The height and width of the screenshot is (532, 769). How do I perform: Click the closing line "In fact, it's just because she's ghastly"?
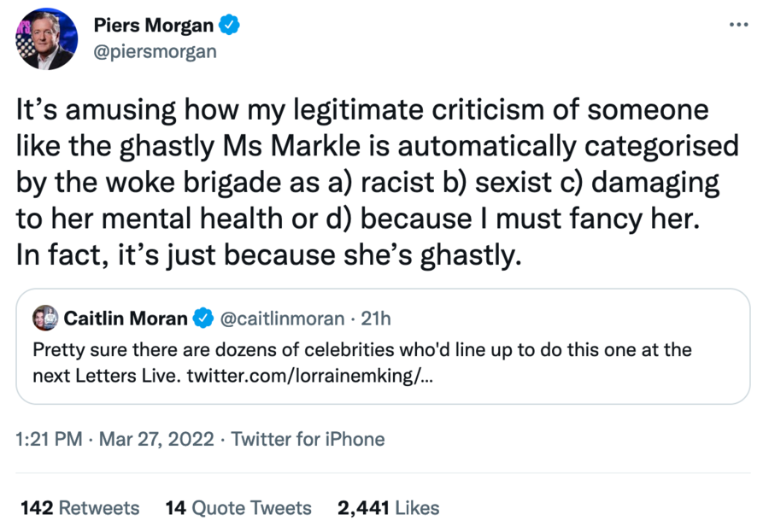[267, 256]
